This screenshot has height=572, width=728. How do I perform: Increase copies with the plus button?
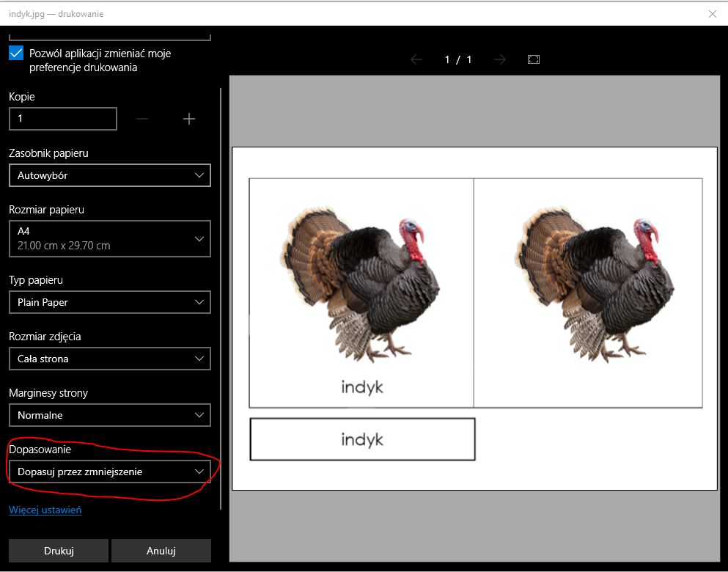(x=189, y=119)
